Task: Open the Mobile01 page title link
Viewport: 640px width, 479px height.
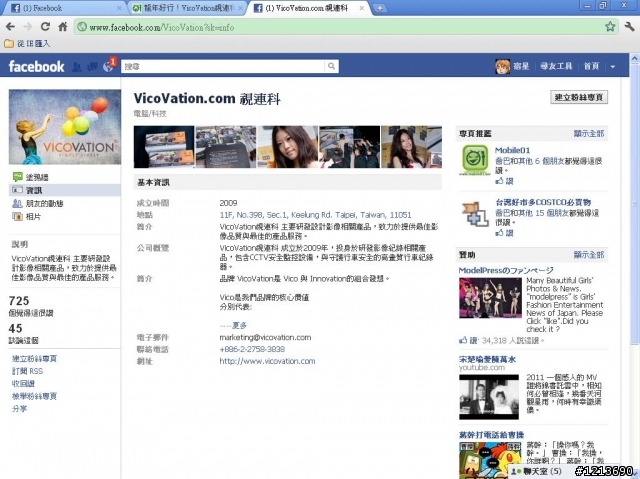Action: (x=512, y=150)
